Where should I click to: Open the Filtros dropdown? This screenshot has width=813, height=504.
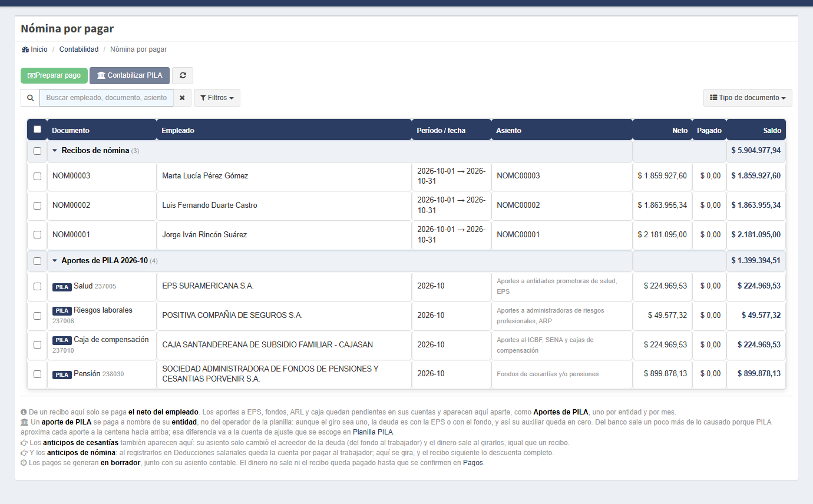[217, 98]
